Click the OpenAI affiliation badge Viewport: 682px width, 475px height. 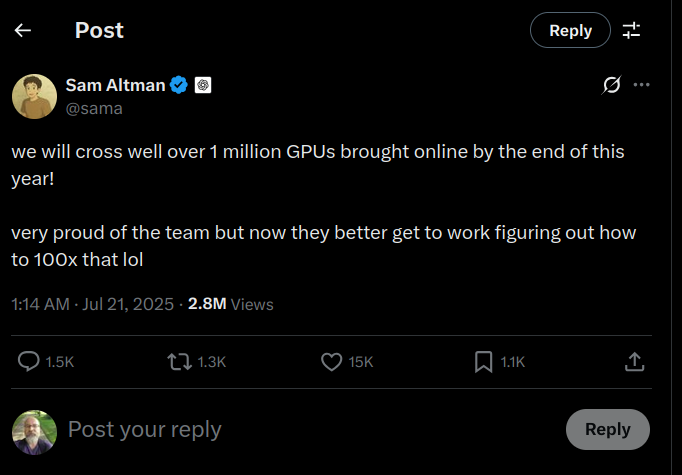pyautogui.click(x=203, y=85)
